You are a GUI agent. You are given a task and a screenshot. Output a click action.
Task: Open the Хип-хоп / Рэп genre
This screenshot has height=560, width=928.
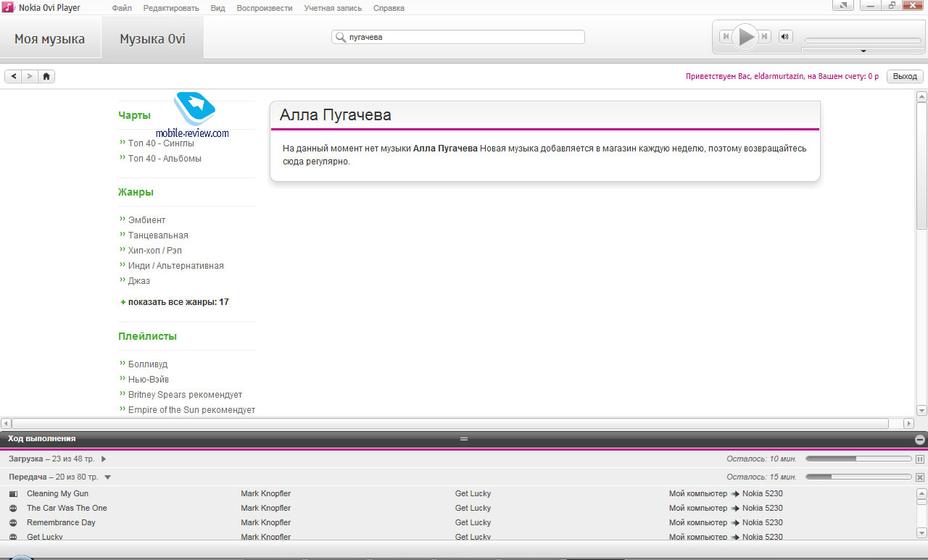pyautogui.click(x=154, y=250)
